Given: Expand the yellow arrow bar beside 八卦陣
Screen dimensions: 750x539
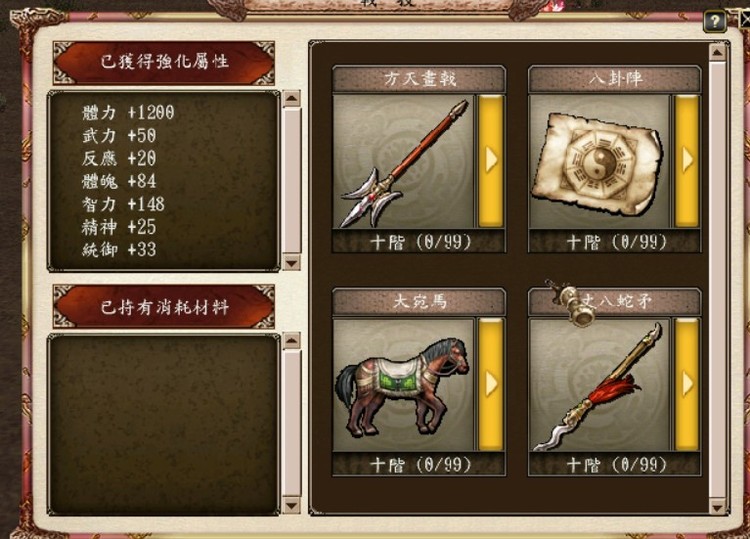Looking at the screenshot, I should tap(687, 161).
